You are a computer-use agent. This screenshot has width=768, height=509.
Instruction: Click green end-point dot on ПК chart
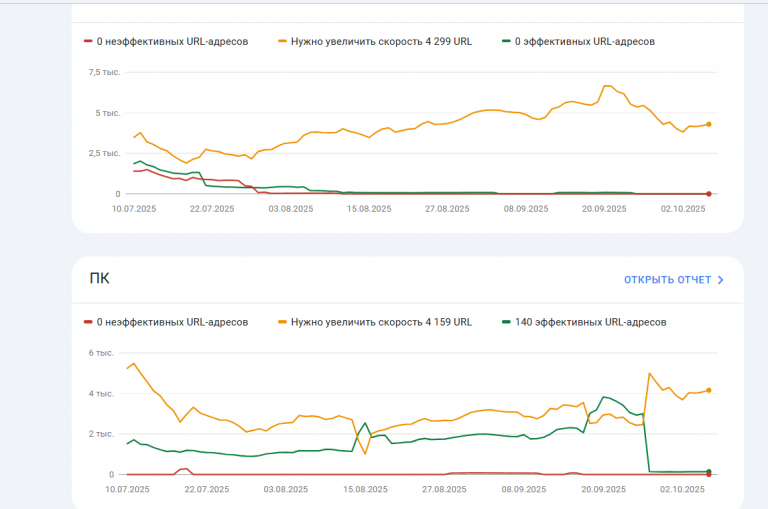point(709,471)
